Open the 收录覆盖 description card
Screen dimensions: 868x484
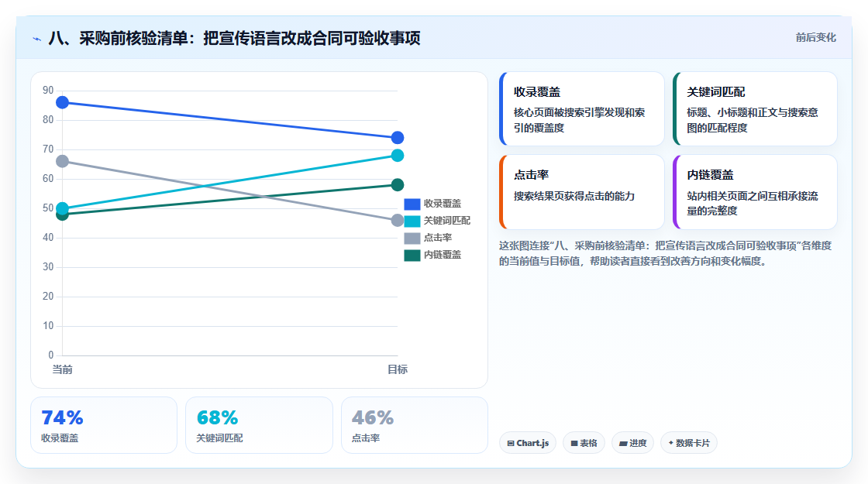click(582, 109)
